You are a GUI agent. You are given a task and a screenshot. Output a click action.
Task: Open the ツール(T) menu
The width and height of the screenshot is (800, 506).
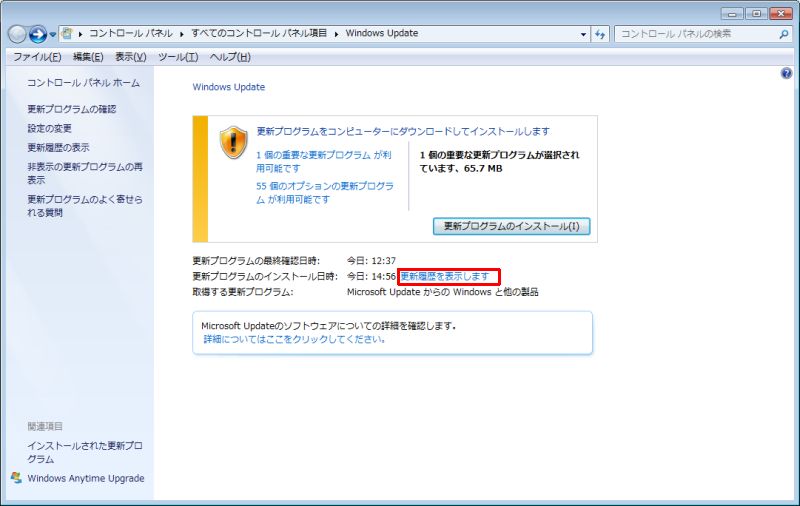coord(178,57)
